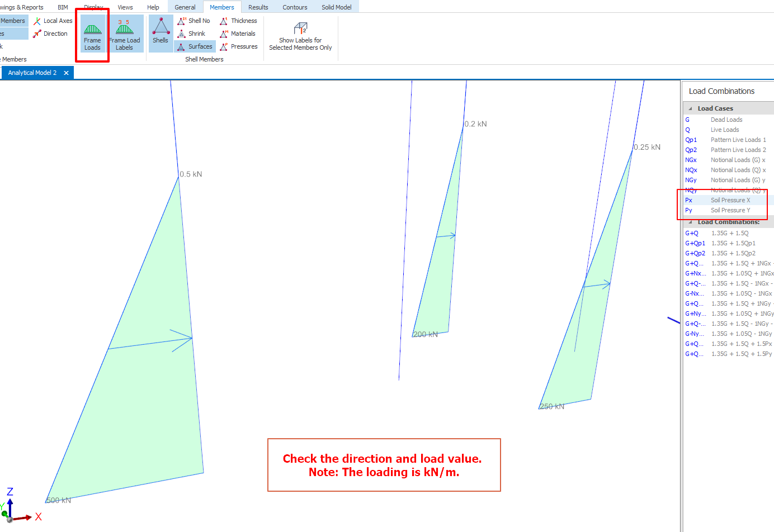
Task: Enable Show Labels for Selected Members Only
Action: click(x=300, y=34)
